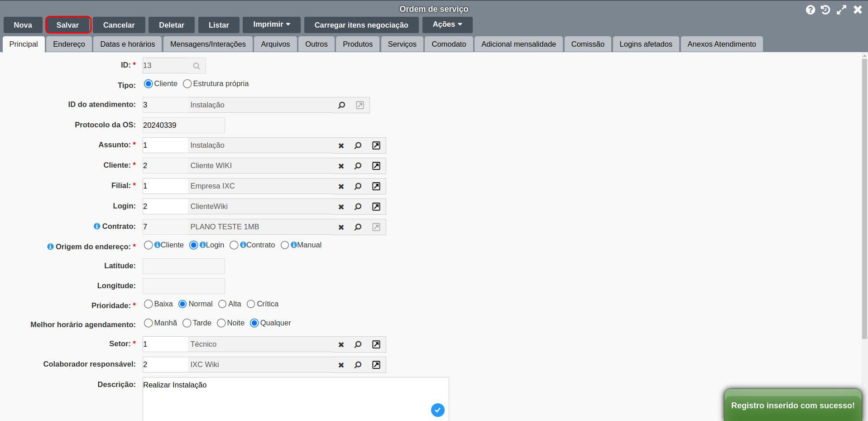868x421 pixels.
Task: Open Assunto record in new window icon
Action: click(x=376, y=145)
